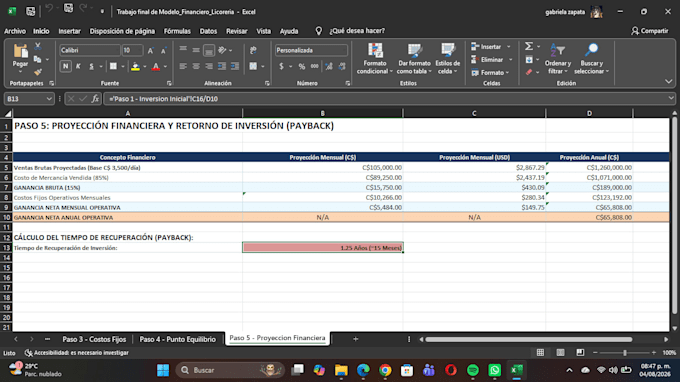This screenshot has width=680, height=382.
Task: Apply percent style format
Action: point(302,66)
